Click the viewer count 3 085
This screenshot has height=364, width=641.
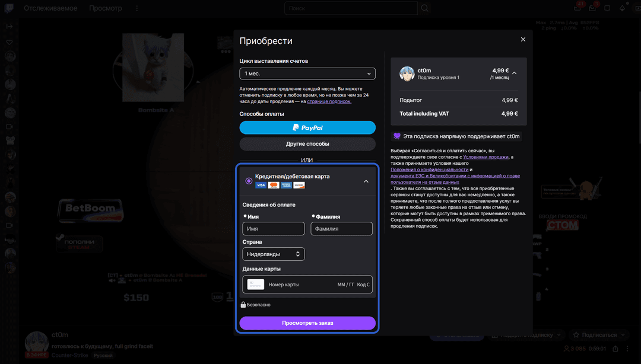(x=575, y=349)
